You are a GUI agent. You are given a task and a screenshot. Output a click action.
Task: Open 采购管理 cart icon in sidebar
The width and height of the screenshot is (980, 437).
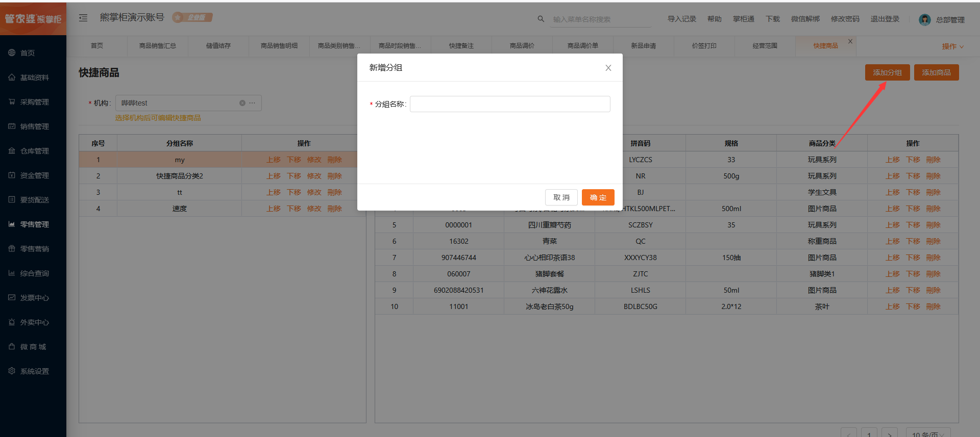(12, 101)
